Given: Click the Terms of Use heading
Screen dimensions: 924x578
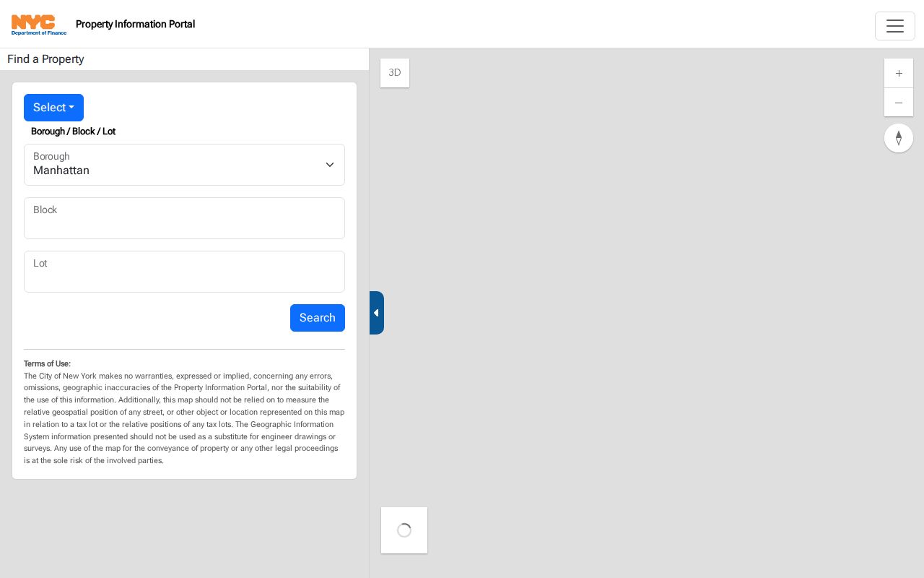Looking at the screenshot, I should (x=47, y=364).
